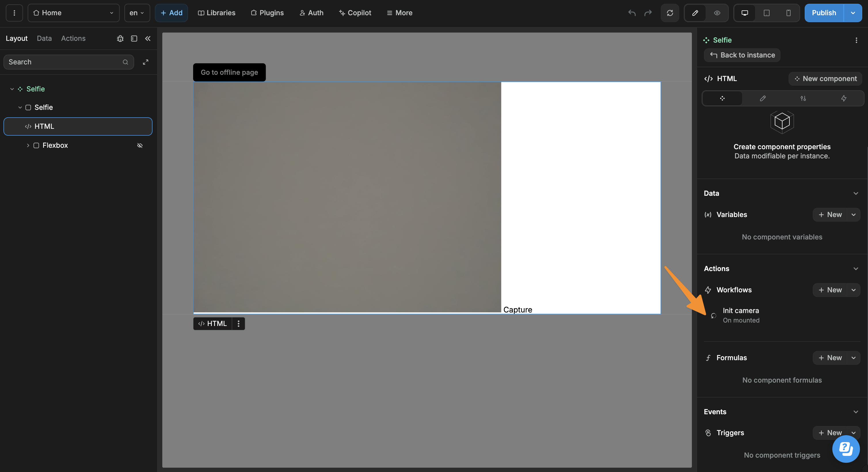The width and height of the screenshot is (868, 472).
Task: Toggle the Flexbox visibility eye icon
Action: click(140, 145)
